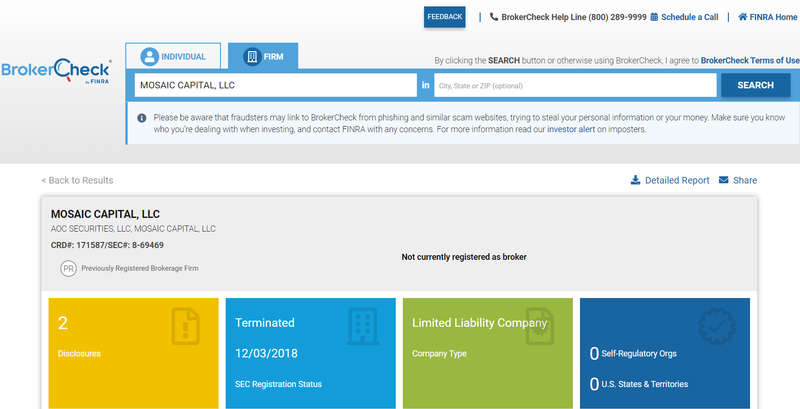The image size is (800, 409).
Task: Open the Feedback button
Action: (444, 17)
